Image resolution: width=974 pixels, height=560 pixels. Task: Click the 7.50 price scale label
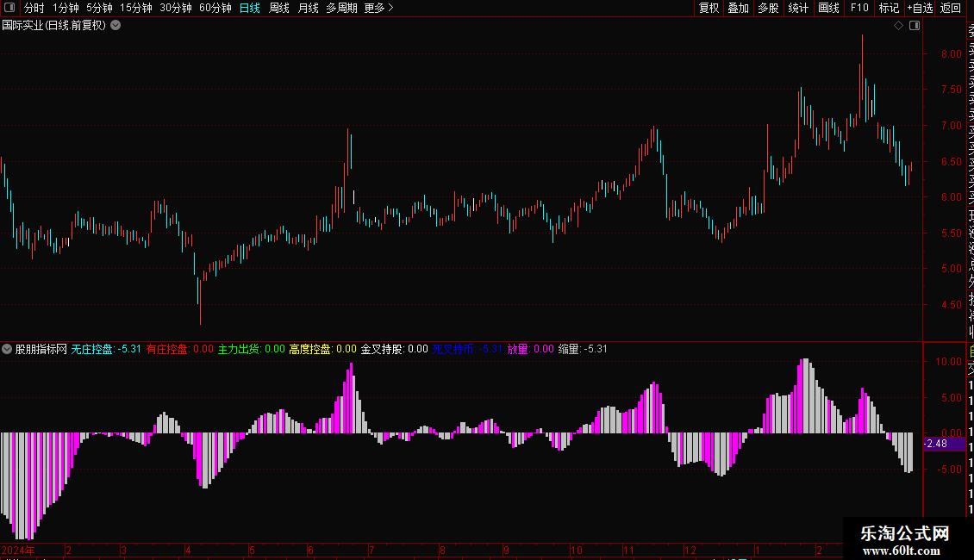pos(951,90)
